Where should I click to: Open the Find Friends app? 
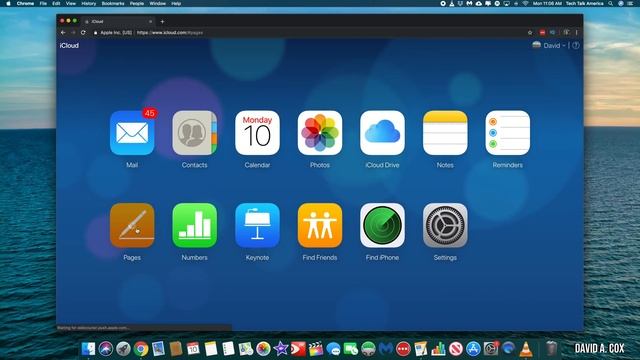tap(320, 225)
